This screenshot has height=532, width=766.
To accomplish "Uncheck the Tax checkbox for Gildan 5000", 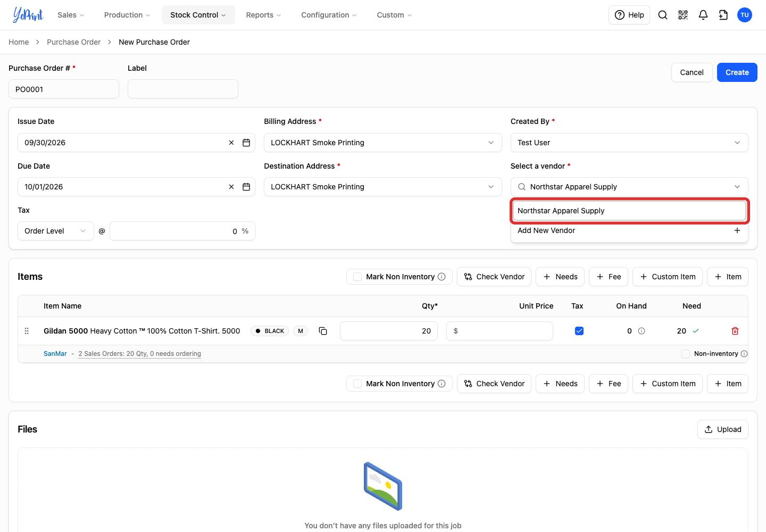I will [x=579, y=331].
